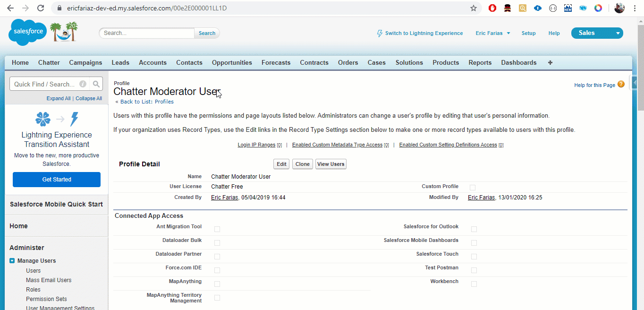This screenshot has height=310, width=644.
Task: Open the Dashboards tab
Action: click(x=519, y=62)
